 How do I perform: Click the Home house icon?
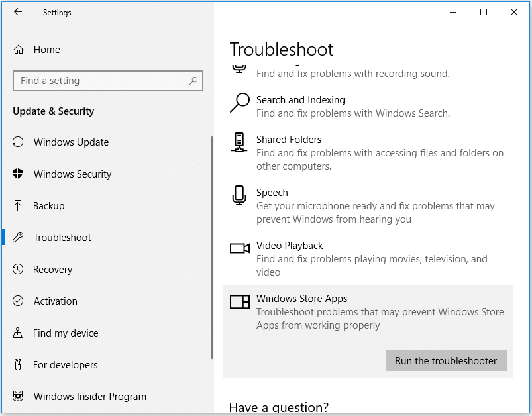tap(19, 50)
